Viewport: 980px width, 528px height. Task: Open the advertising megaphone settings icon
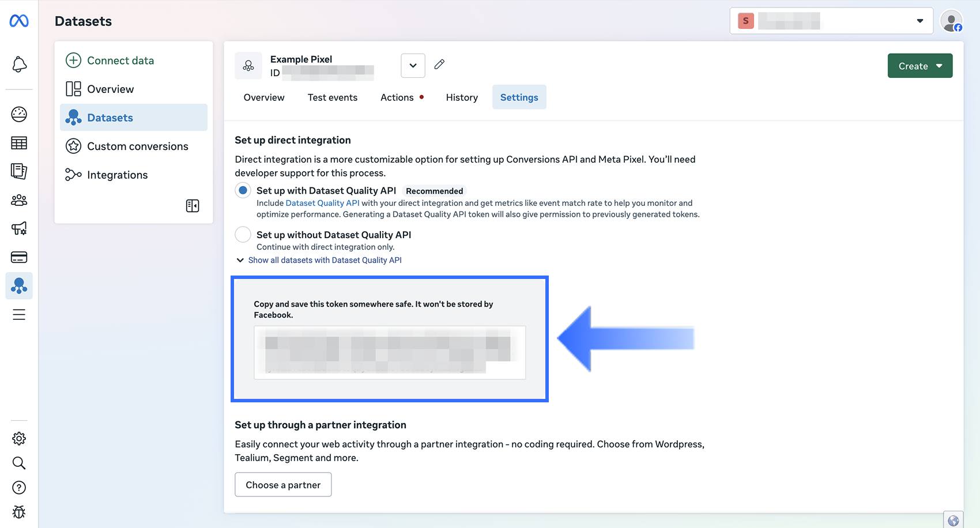(19, 228)
